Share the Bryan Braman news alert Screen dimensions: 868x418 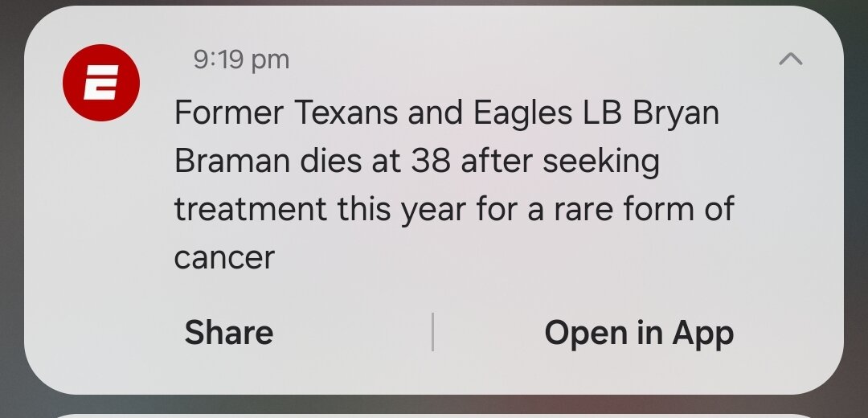pyautogui.click(x=228, y=333)
